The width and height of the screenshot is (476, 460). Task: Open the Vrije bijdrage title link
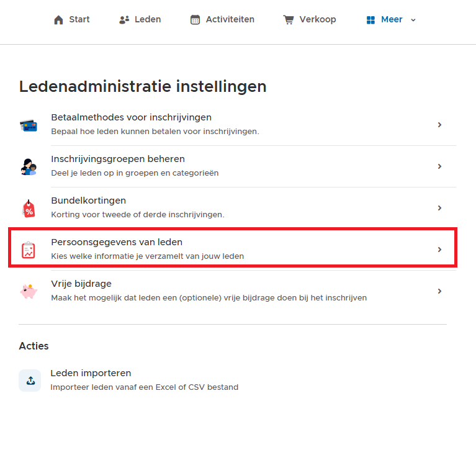81,284
